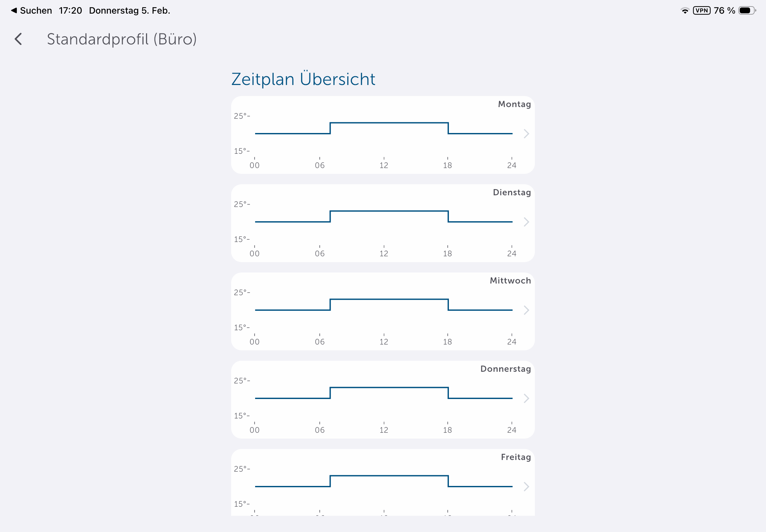The width and height of the screenshot is (766, 532).
Task: Open Mittwoch schedule with its chevron
Action: tap(526, 310)
